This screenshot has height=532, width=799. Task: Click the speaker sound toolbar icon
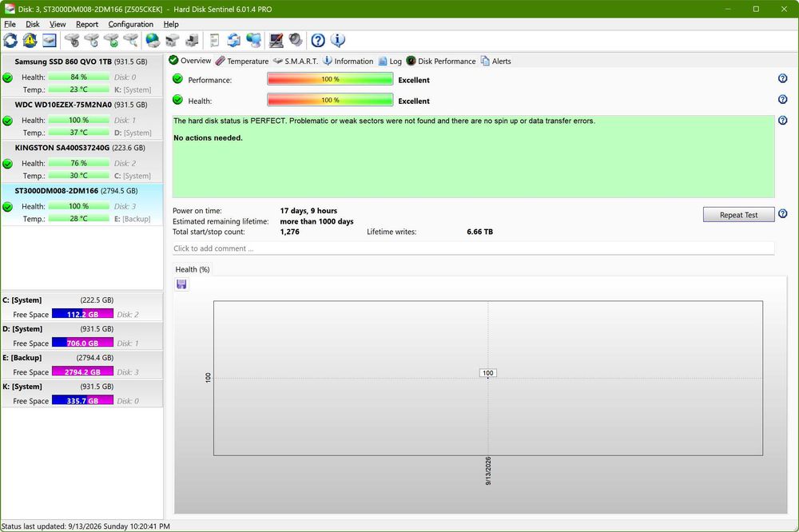[x=296, y=40]
